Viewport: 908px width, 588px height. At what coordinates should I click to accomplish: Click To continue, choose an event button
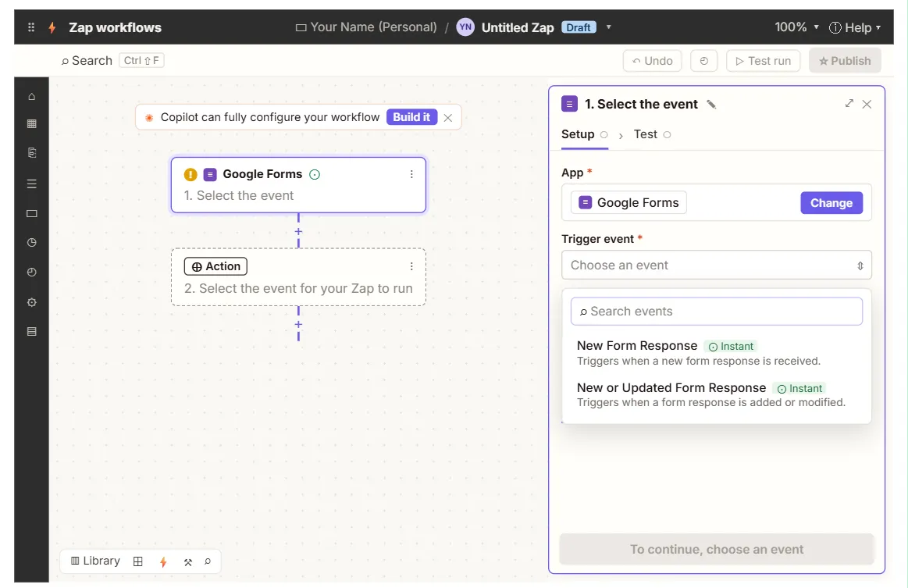click(716, 549)
